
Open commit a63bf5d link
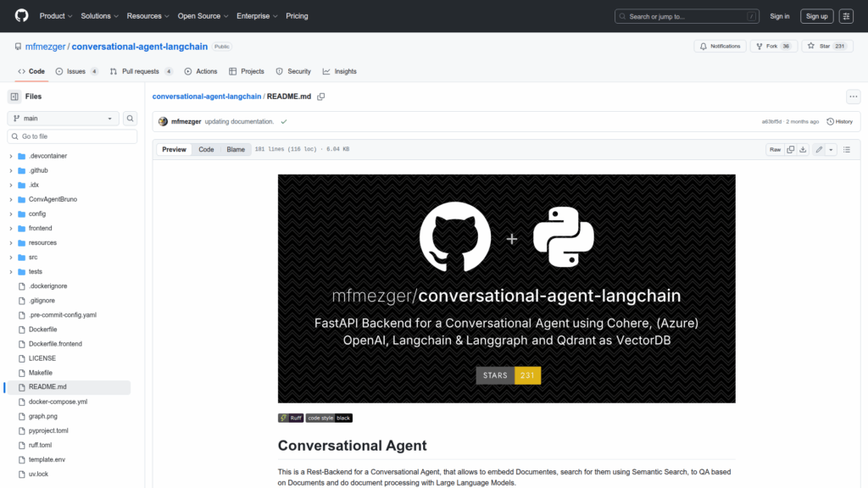coord(771,122)
